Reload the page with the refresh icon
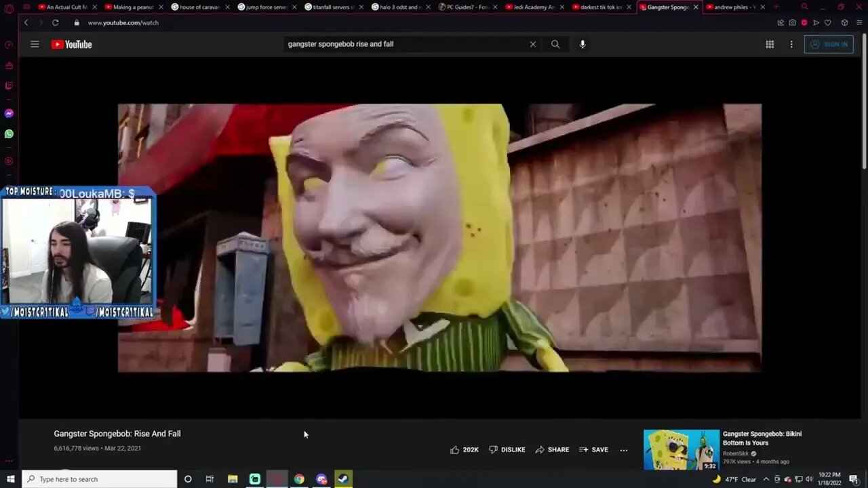This screenshot has height=488, width=868. pos(55,22)
